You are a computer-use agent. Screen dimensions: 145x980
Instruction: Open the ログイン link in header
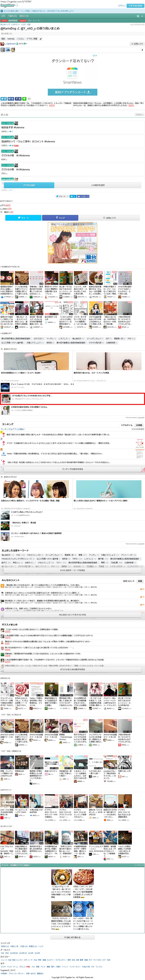(x=122, y=6)
